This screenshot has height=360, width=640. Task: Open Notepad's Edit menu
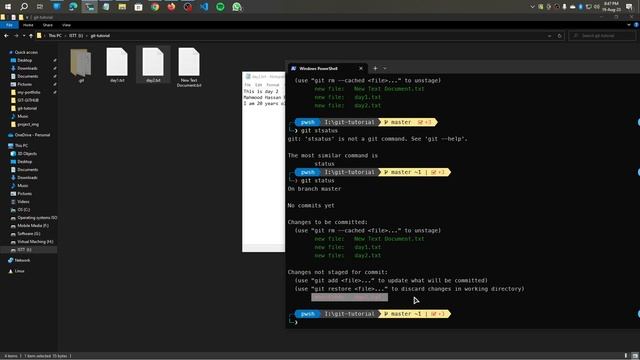(258, 84)
